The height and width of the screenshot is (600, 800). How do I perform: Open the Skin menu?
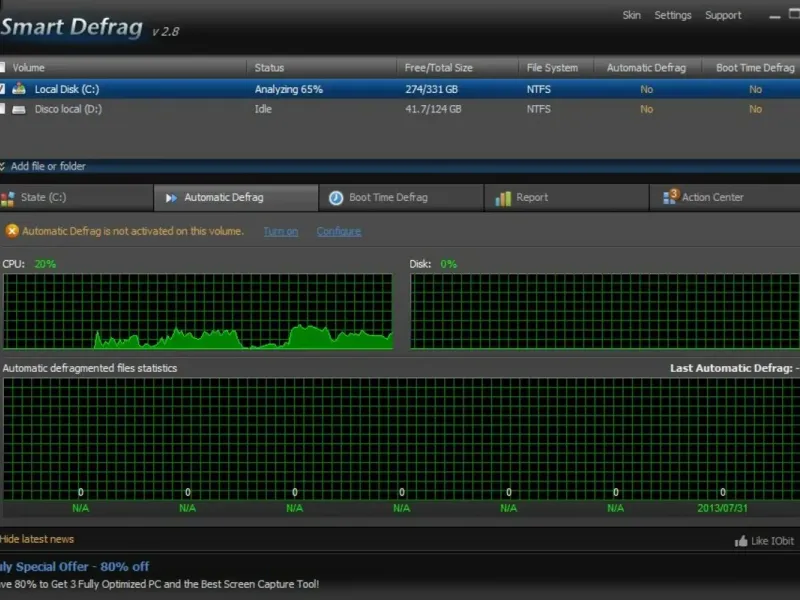(631, 15)
